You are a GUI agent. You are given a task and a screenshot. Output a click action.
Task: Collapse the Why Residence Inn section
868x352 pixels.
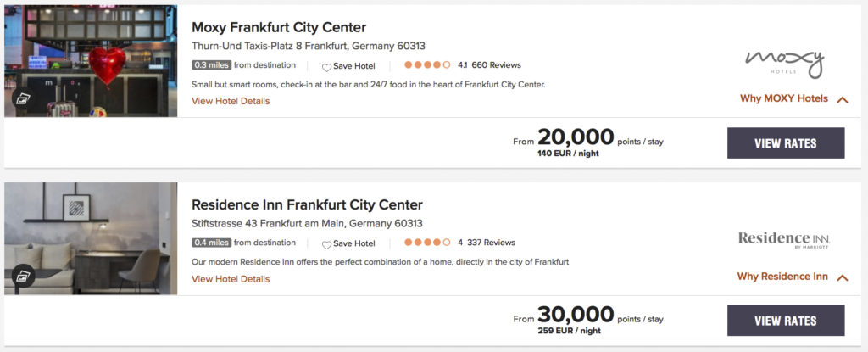pos(842,277)
